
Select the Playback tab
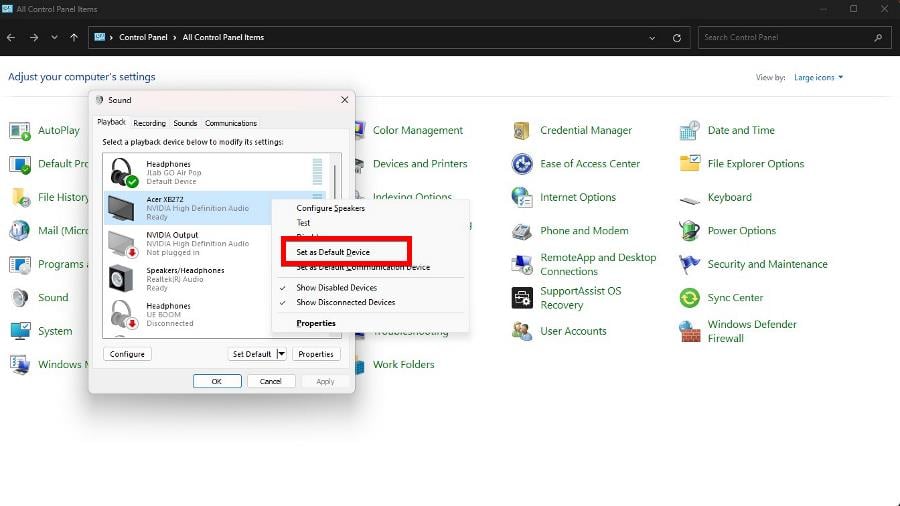[x=111, y=122]
